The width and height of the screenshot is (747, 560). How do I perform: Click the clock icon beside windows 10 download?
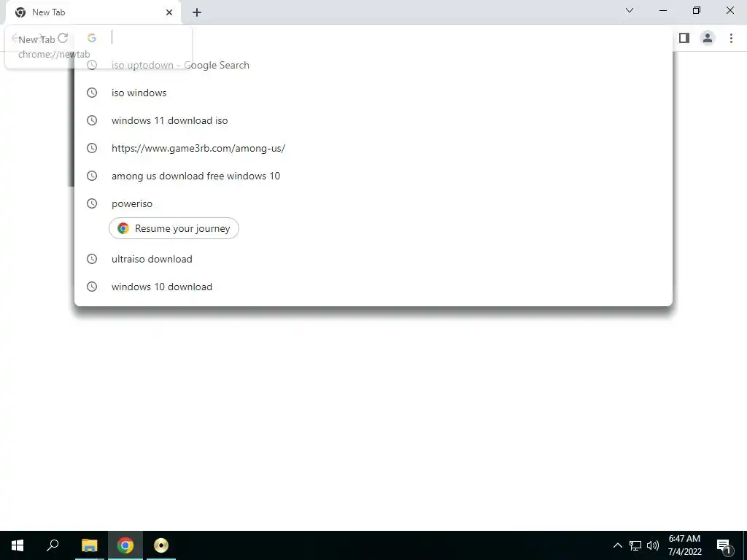tap(92, 287)
